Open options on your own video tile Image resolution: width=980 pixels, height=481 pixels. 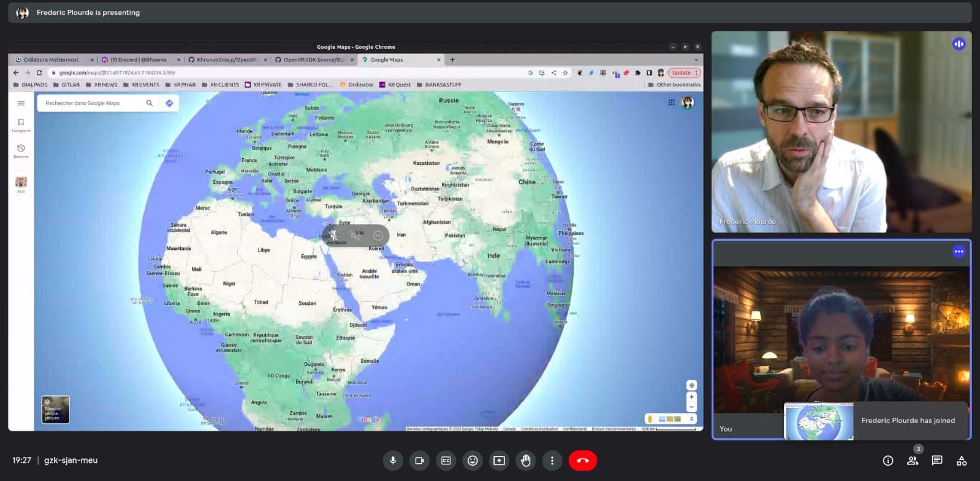click(959, 251)
